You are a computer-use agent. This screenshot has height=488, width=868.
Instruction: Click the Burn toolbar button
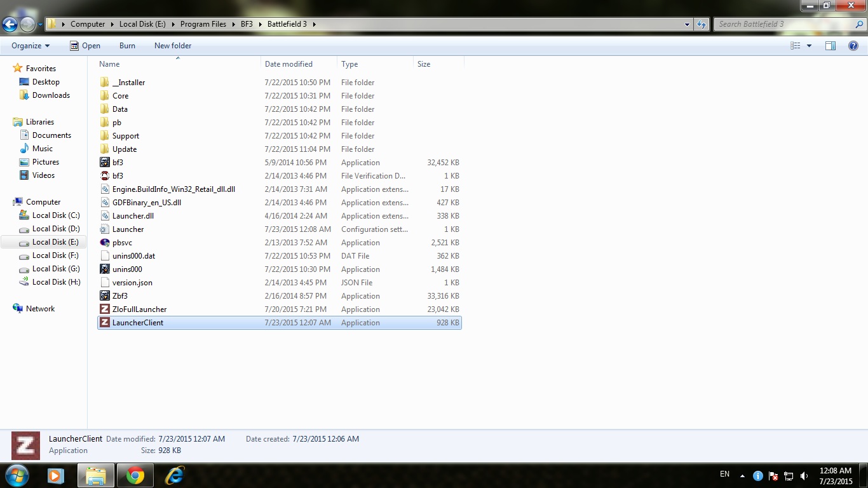pos(127,46)
